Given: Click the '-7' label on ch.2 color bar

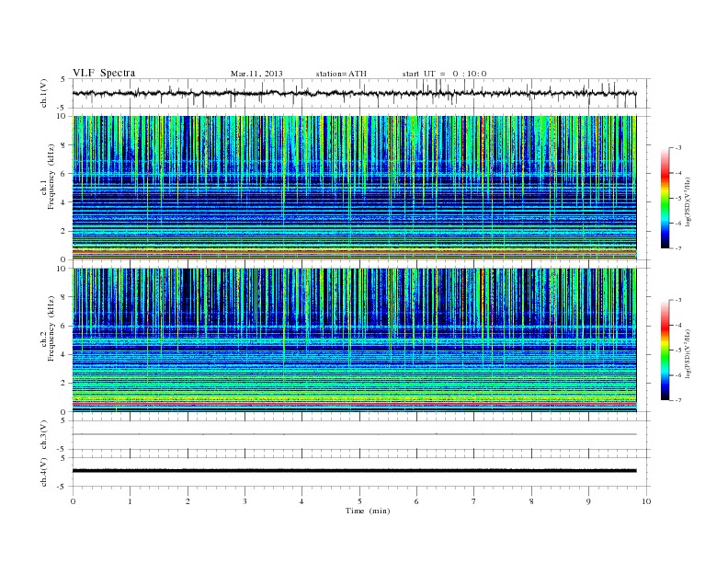Looking at the screenshot, I should point(677,400).
